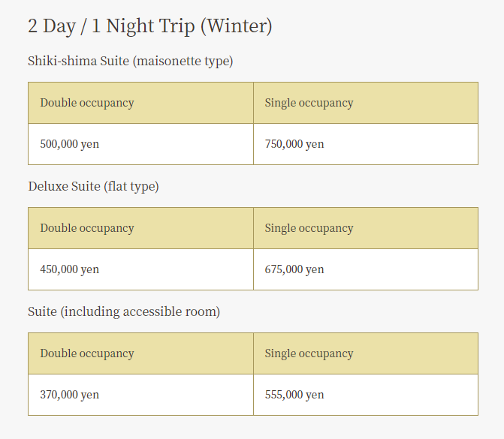Image resolution: width=504 pixels, height=439 pixels.
Task: Click Double occupancy header in Deluxe Suite table
Action: tap(87, 228)
